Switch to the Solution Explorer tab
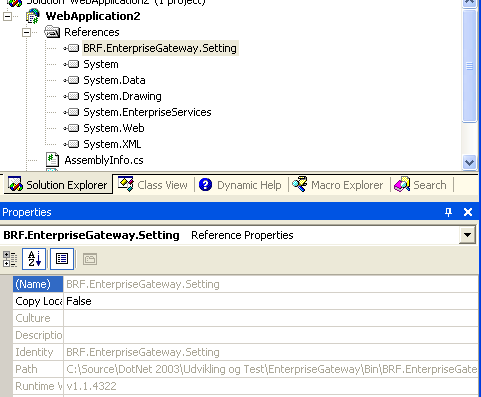 pyautogui.click(x=58, y=184)
